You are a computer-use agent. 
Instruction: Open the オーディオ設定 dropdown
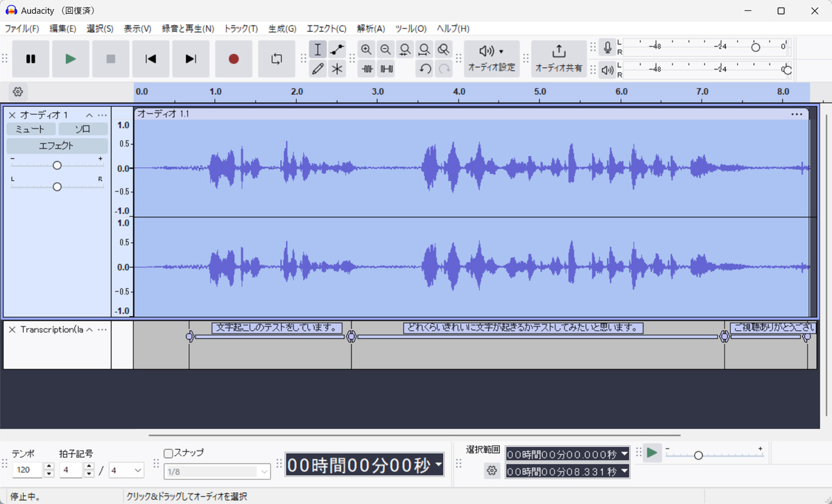(492, 59)
